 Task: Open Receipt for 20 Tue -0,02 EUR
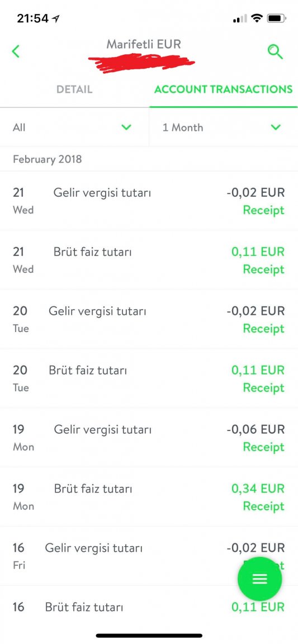click(x=263, y=329)
